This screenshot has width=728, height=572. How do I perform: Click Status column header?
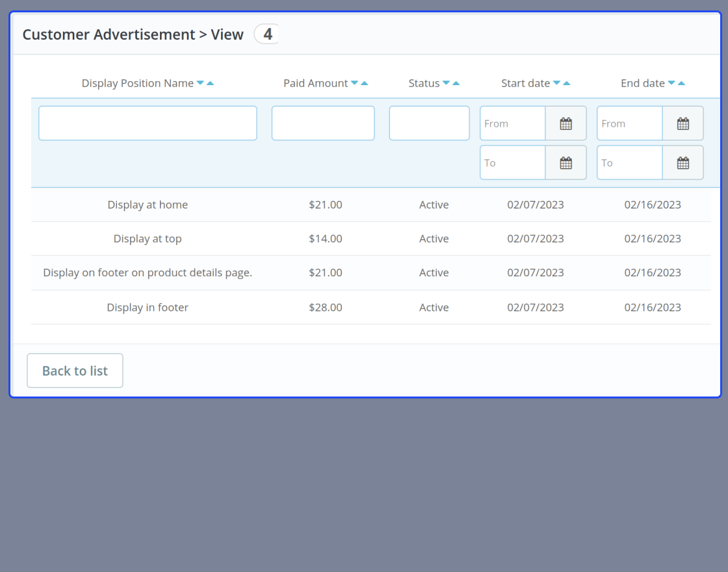click(424, 83)
